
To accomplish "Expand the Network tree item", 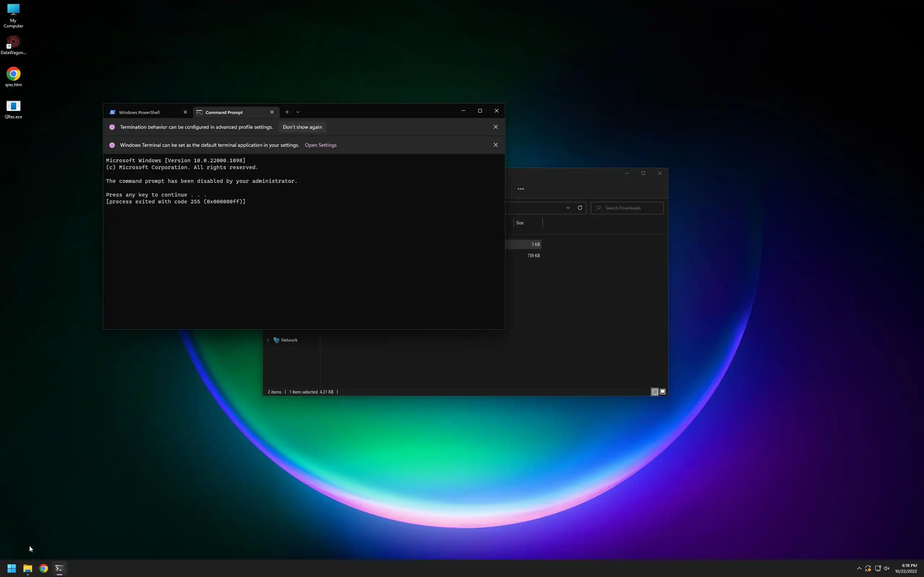I will tap(268, 340).
